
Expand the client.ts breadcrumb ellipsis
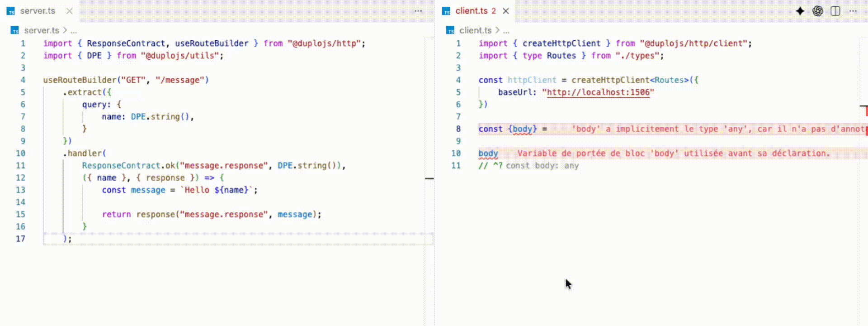506,30
